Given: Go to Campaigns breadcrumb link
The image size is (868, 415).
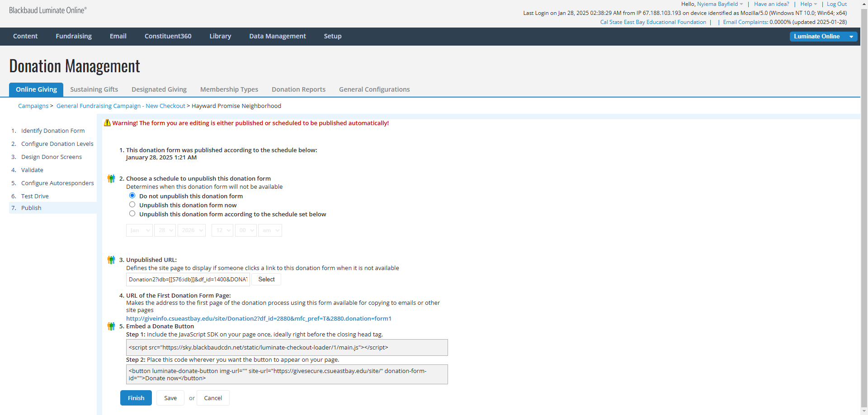Looking at the screenshot, I should point(33,106).
